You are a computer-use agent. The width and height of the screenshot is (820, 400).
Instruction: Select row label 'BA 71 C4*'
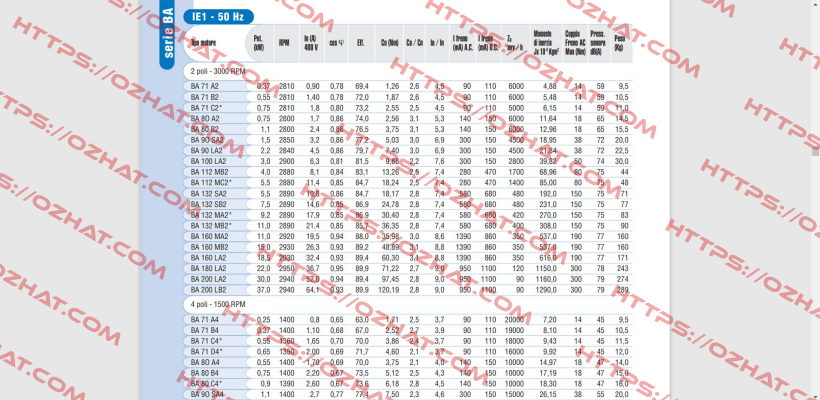pyautogui.click(x=206, y=341)
